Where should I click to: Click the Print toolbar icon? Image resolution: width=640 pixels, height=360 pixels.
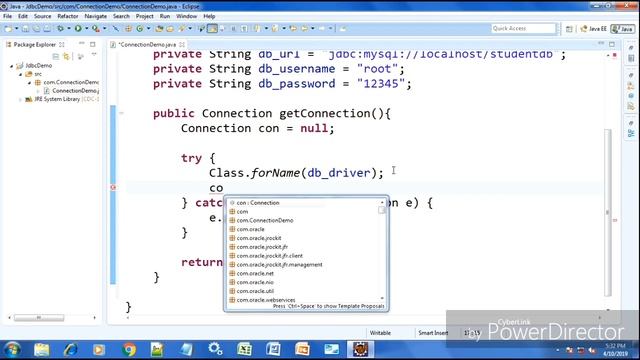[x=47, y=29]
